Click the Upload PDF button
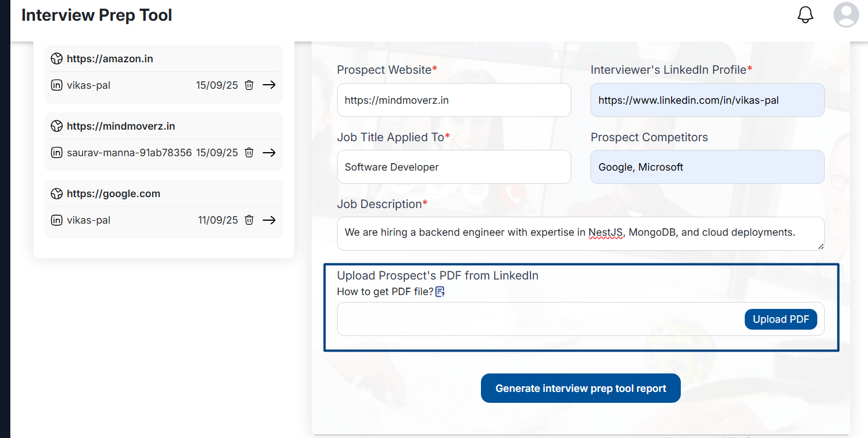 (780, 319)
